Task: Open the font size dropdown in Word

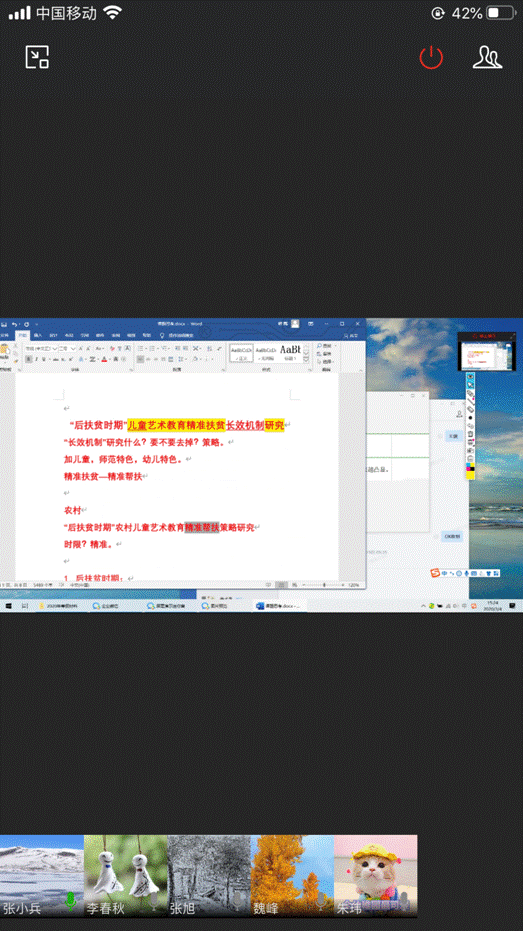Action: click(67, 349)
